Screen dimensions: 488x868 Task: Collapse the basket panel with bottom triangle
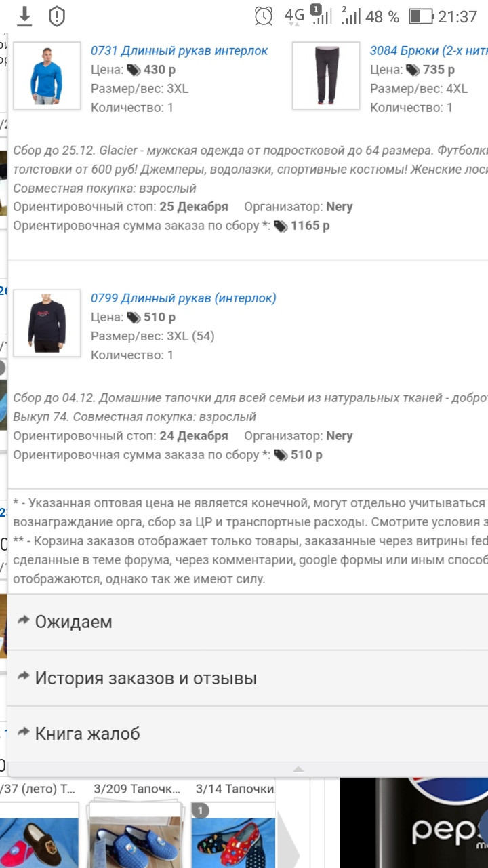[298, 769]
